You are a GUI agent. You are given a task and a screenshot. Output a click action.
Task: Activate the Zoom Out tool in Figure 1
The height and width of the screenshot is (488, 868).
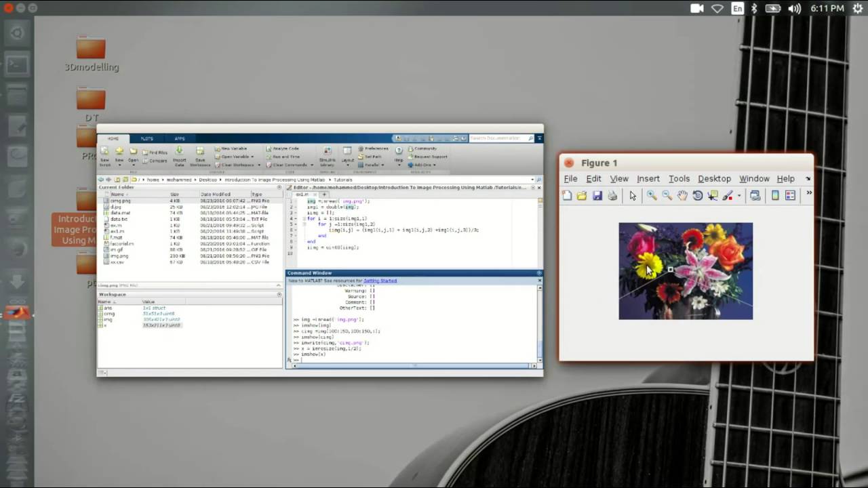(667, 196)
